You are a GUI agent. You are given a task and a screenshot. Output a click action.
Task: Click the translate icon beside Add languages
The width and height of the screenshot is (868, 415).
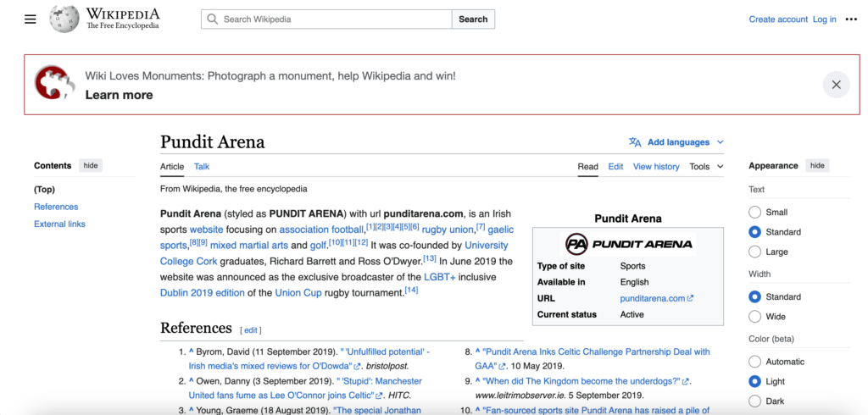pos(635,142)
